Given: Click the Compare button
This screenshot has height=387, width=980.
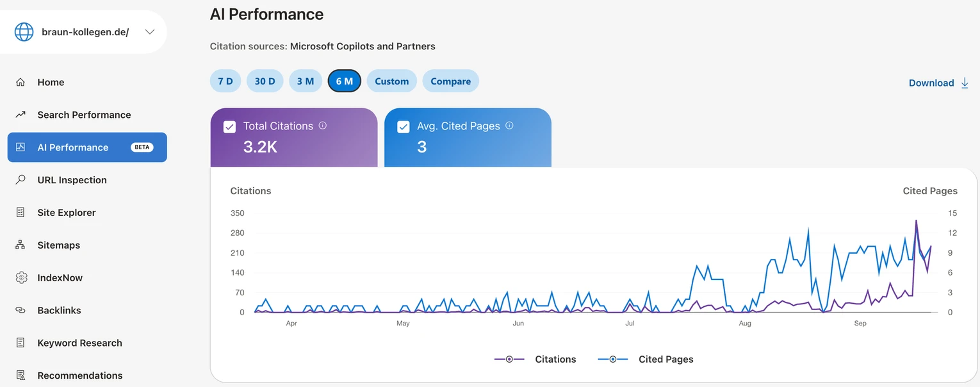Looking at the screenshot, I should pos(451,81).
